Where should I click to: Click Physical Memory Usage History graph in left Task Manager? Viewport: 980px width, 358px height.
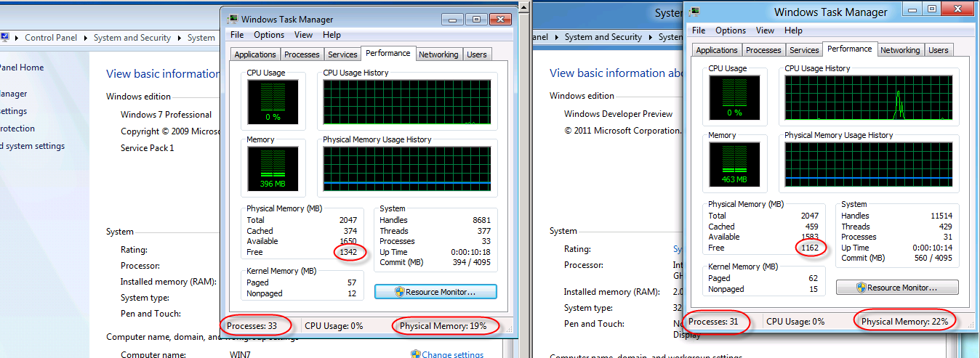pyautogui.click(x=407, y=168)
